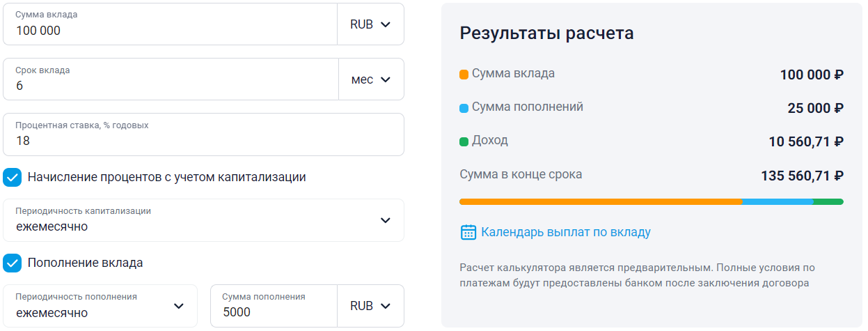Click the Сумма в конце срока value

[802, 176]
